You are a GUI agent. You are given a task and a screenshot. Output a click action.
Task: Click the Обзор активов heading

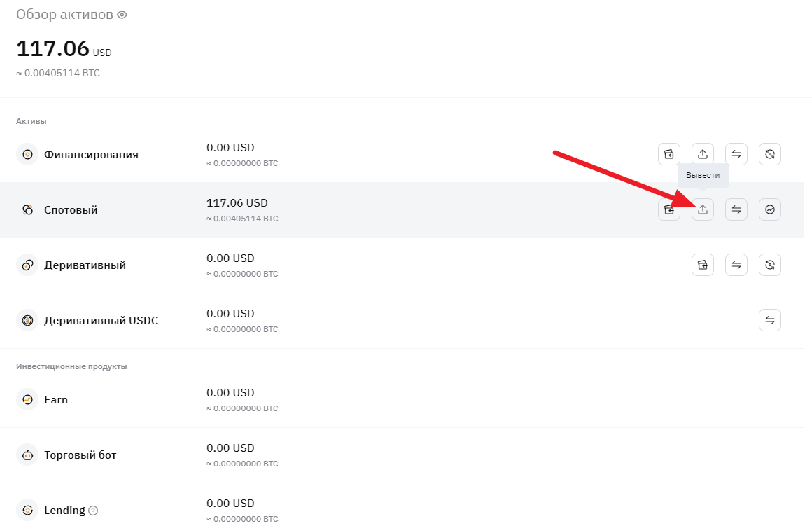[64, 15]
